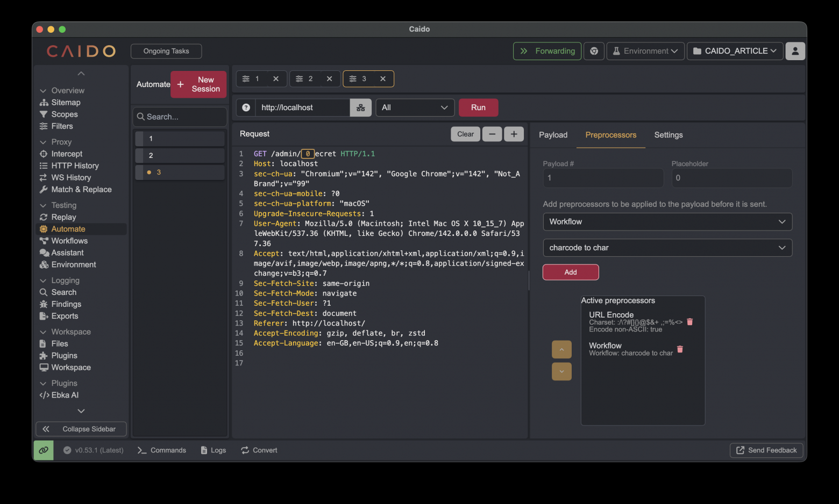
Task: Click the help question mark icon
Action: 246,107
